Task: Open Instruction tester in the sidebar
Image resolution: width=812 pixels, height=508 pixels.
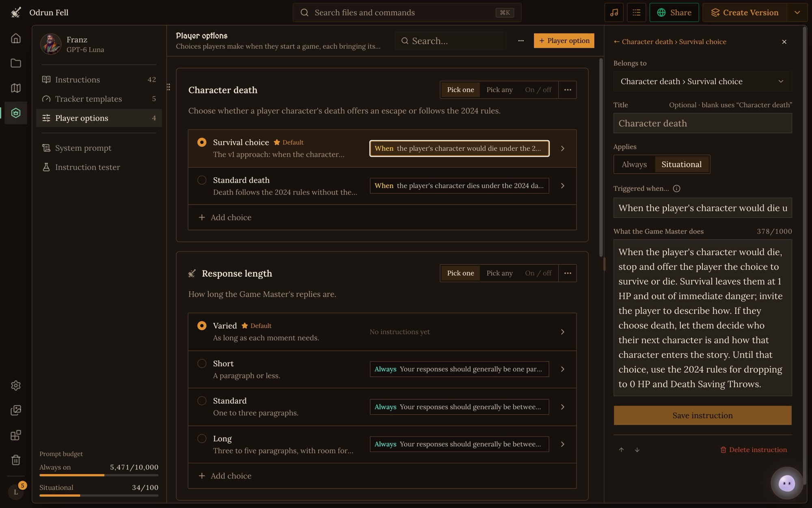Action: (x=99, y=167)
